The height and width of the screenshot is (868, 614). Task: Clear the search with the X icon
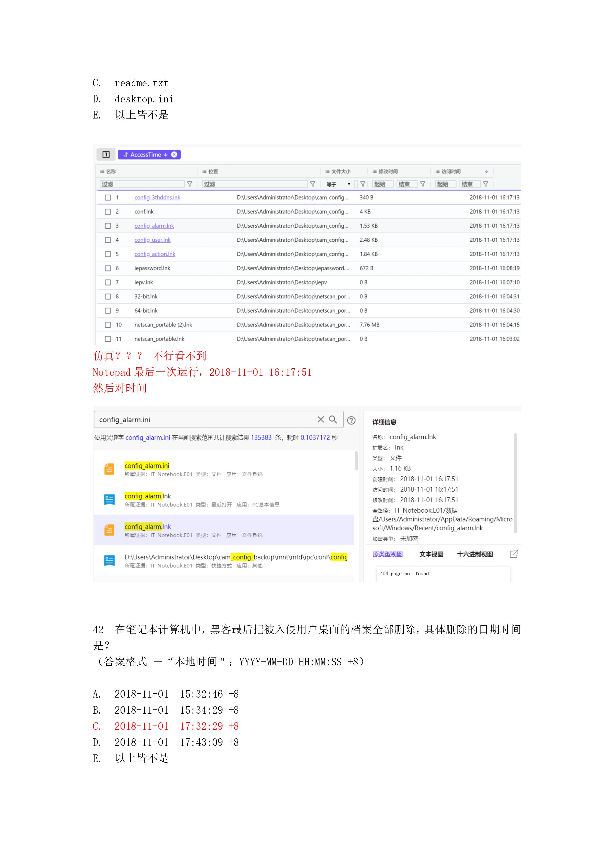[321, 419]
